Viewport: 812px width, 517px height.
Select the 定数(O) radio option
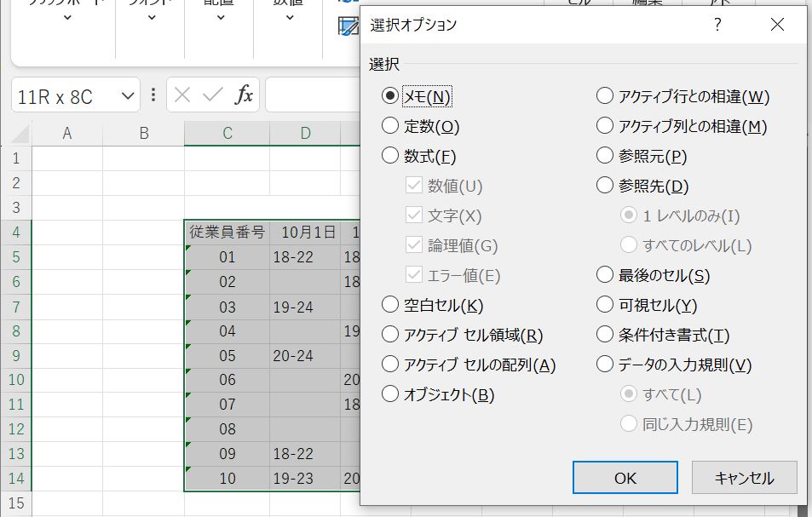pyautogui.click(x=390, y=127)
